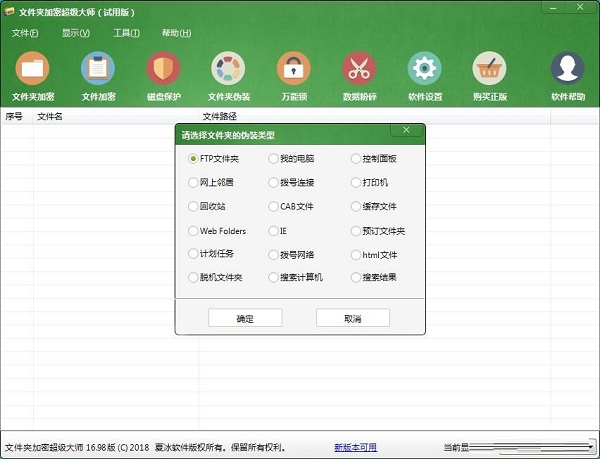Choose the Web Folders disguise type
This screenshot has width=600, height=459.
(x=217, y=231)
